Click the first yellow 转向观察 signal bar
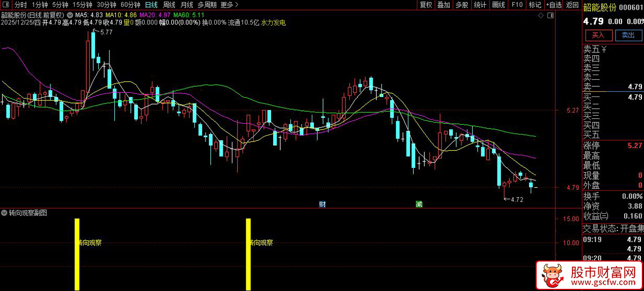 coord(77,255)
